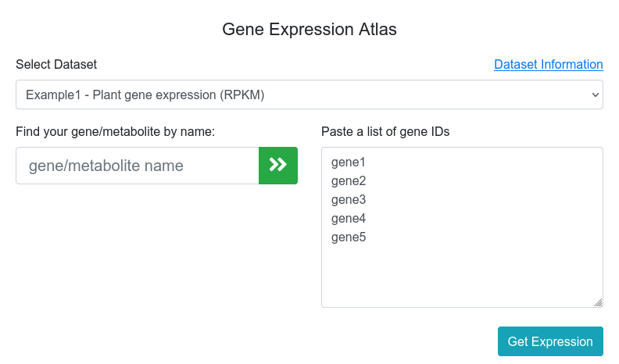Click the 'gene/metabolite name' placeholder text
Viewport: 619px width, 364px height.
(106, 166)
